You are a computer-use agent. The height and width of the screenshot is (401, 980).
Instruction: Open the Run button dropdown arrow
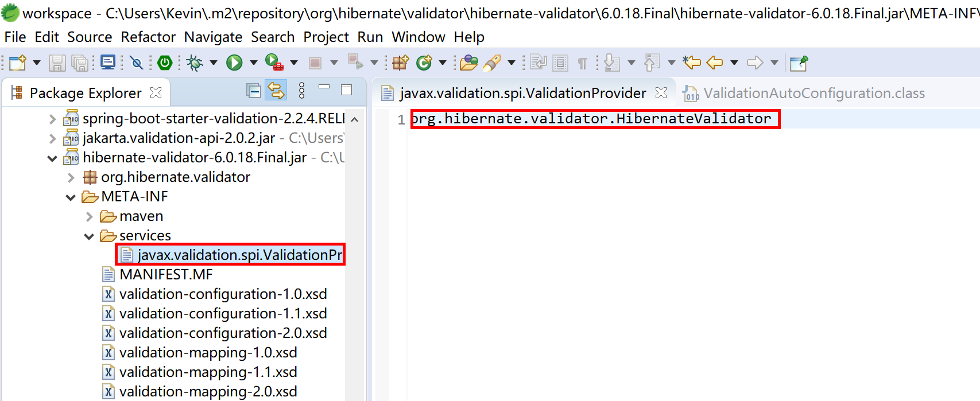253,63
